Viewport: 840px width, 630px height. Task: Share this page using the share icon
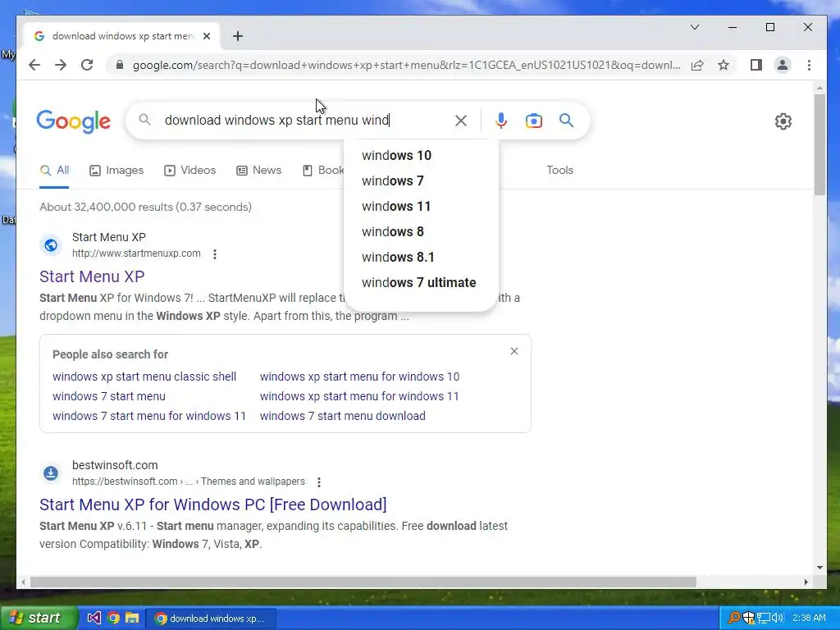pyautogui.click(x=697, y=66)
